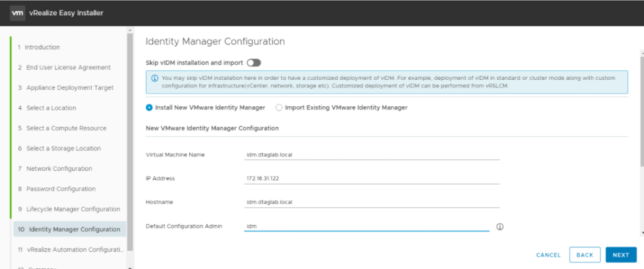Click the info icon in blue notice banner
Screen dimensions: 644x269
(x=155, y=79)
